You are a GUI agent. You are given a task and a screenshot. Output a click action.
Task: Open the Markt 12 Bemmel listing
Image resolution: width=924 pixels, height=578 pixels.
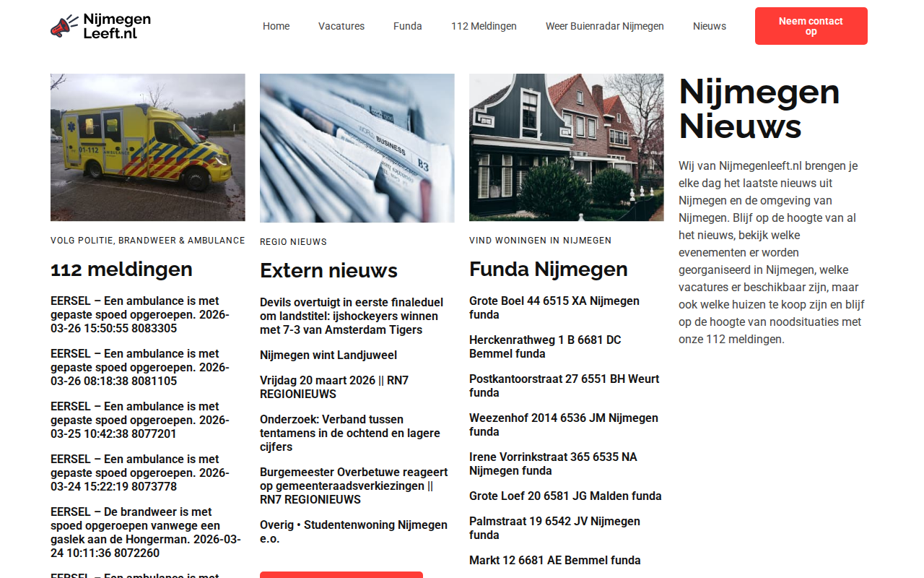coord(555,561)
